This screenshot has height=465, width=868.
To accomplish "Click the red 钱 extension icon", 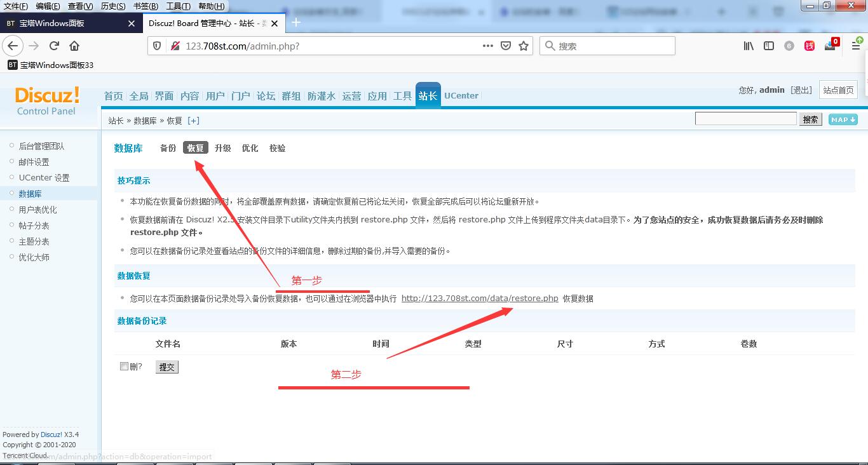I will point(810,46).
